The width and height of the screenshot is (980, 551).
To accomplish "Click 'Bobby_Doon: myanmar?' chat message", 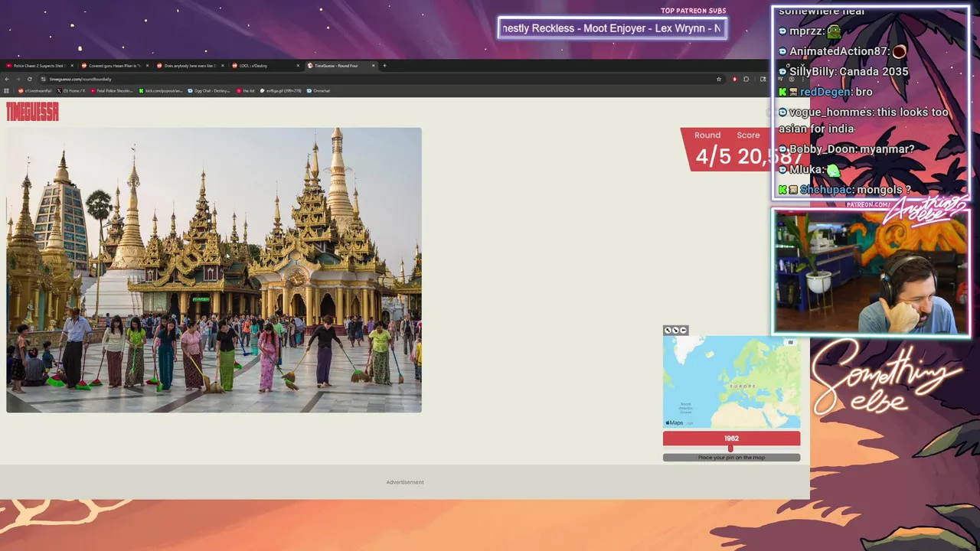I will (846, 149).
